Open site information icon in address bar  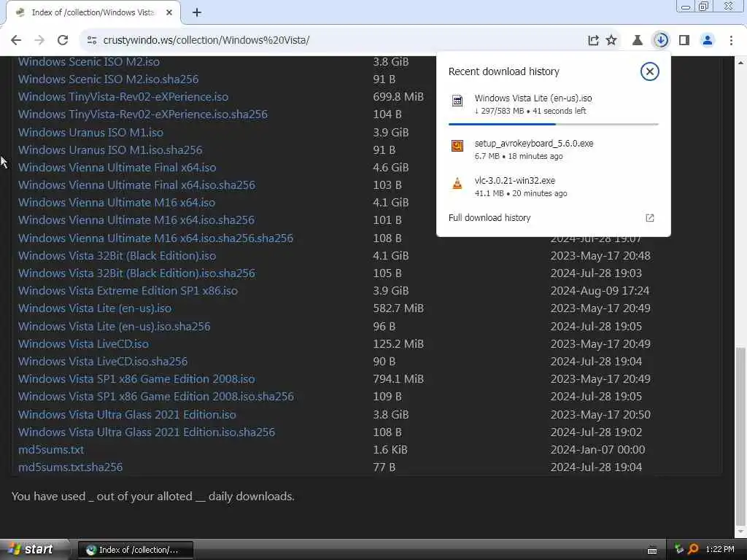click(92, 41)
